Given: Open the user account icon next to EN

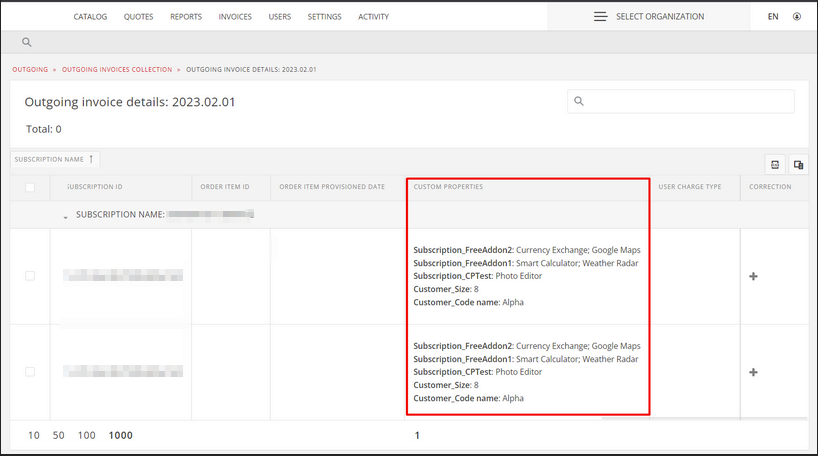Looking at the screenshot, I should (797, 17).
